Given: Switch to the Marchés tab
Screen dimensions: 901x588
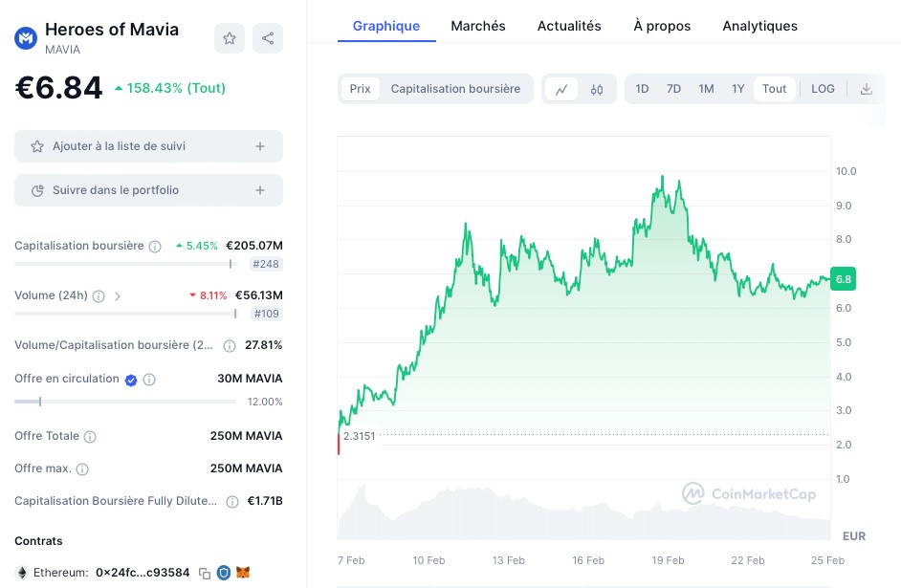Looking at the screenshot, I should 478,26.
